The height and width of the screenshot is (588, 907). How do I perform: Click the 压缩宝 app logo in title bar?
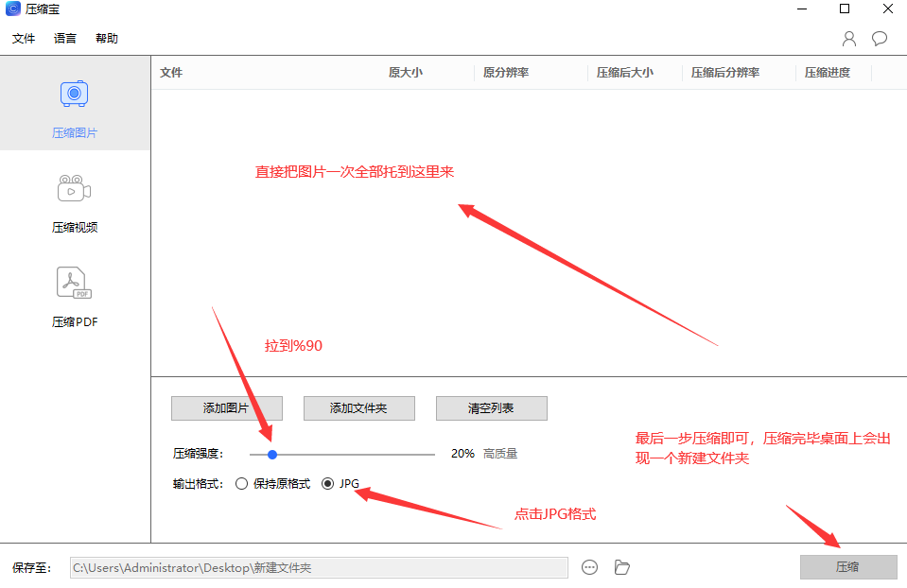tap(12, 10)
